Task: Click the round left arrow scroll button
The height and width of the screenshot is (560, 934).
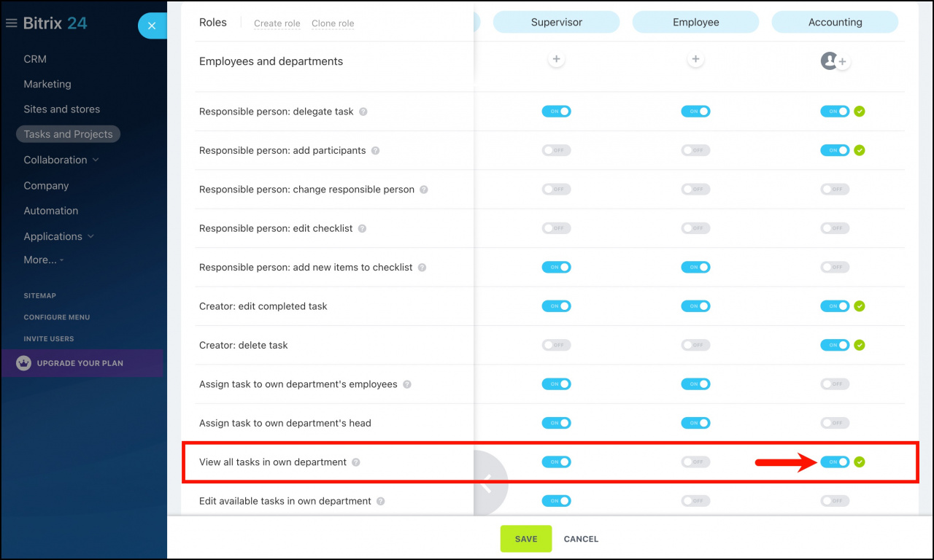Action: (x=485, y=483)
